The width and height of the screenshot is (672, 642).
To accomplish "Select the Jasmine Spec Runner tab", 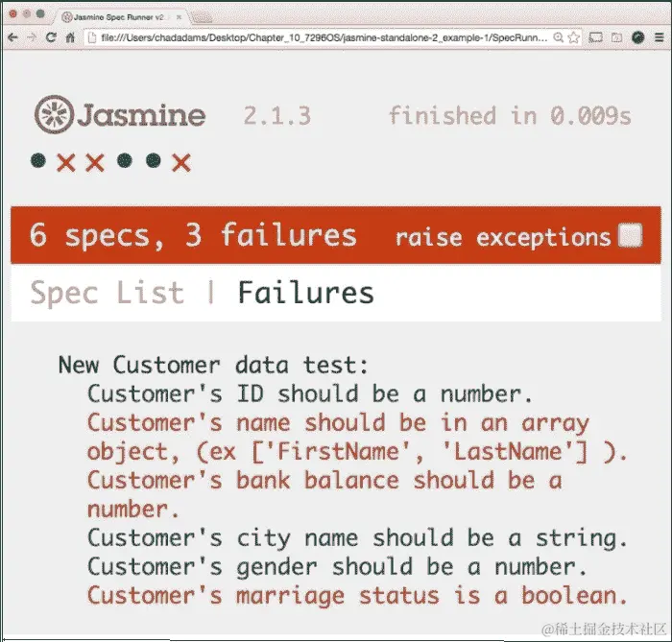I will click(119, 17).
